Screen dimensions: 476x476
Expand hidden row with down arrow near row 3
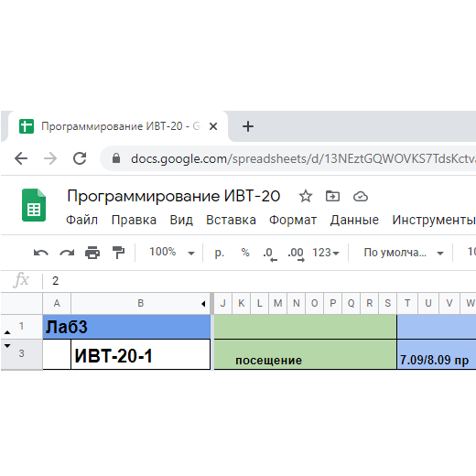click(7, 345)
